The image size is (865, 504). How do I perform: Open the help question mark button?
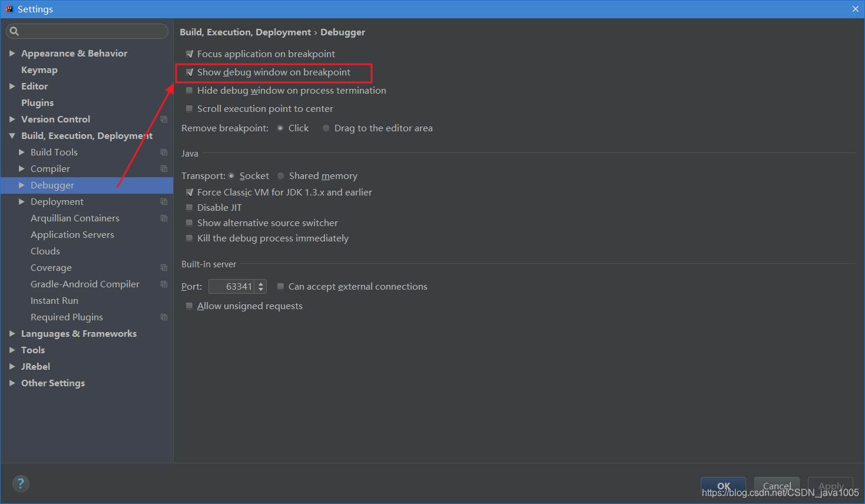[21, 484]
